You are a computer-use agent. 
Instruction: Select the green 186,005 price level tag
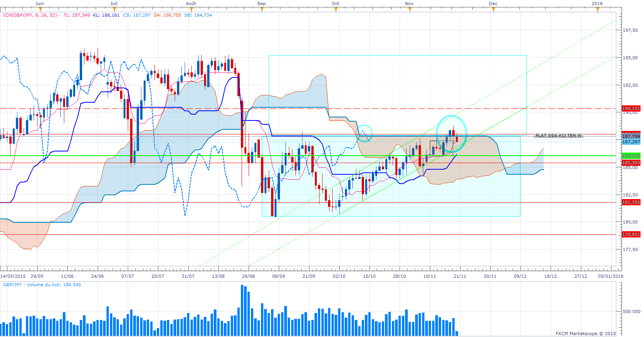coord(631,156)
